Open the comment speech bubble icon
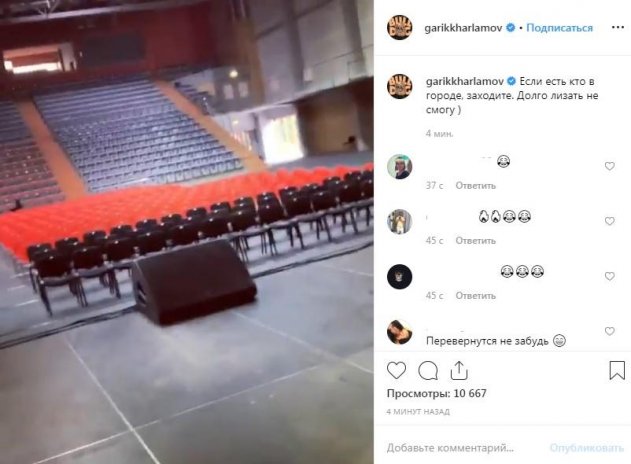This screenshot has width=631, height=464. click(428, 370)
